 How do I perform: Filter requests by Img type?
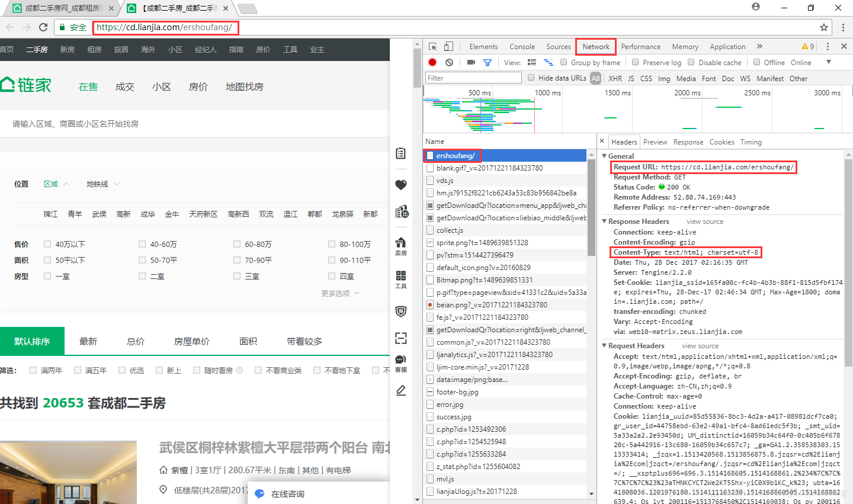coord(664,78)
